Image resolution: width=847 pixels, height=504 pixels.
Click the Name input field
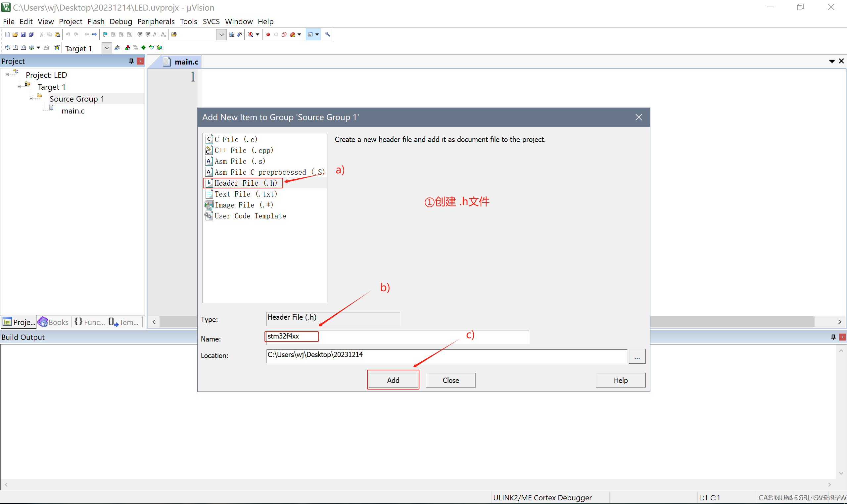pyautogui.click(x=397, y=337)
